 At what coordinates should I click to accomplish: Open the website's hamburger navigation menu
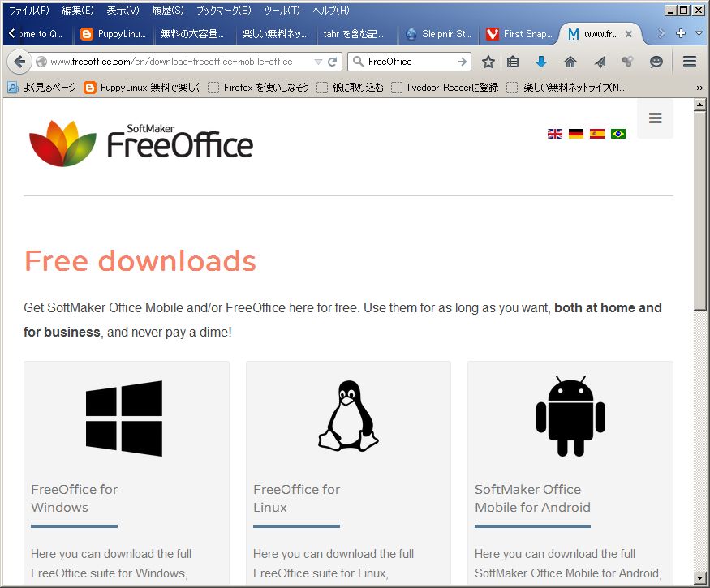tap(655, 118)
